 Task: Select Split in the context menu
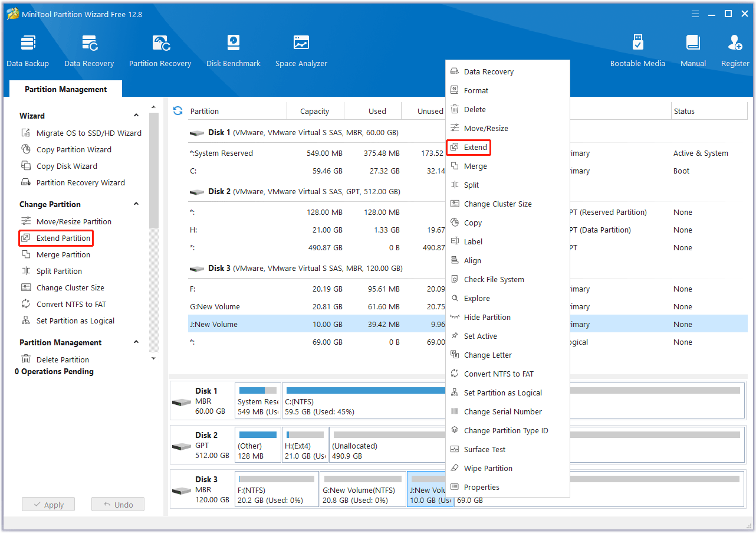507,185
